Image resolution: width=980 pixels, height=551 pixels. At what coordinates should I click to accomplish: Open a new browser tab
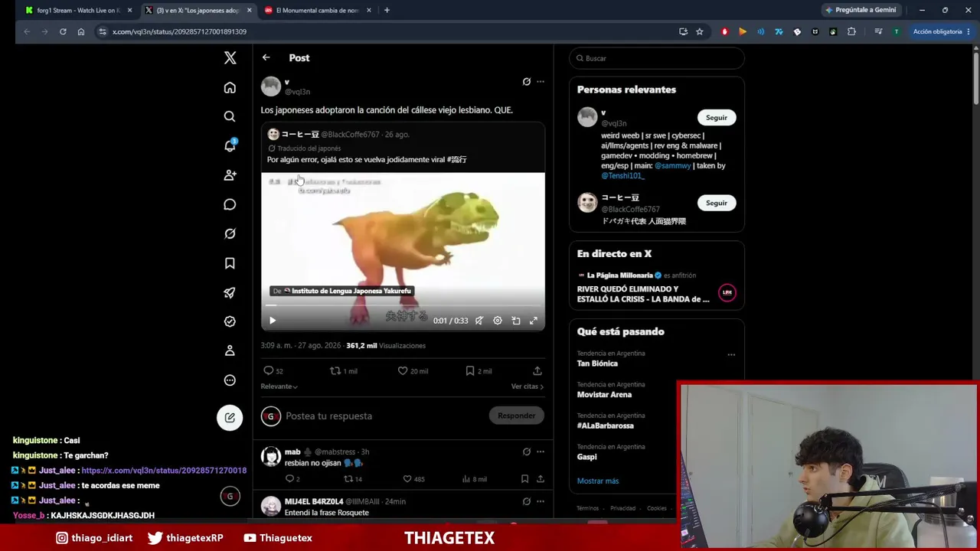point(387,10)
